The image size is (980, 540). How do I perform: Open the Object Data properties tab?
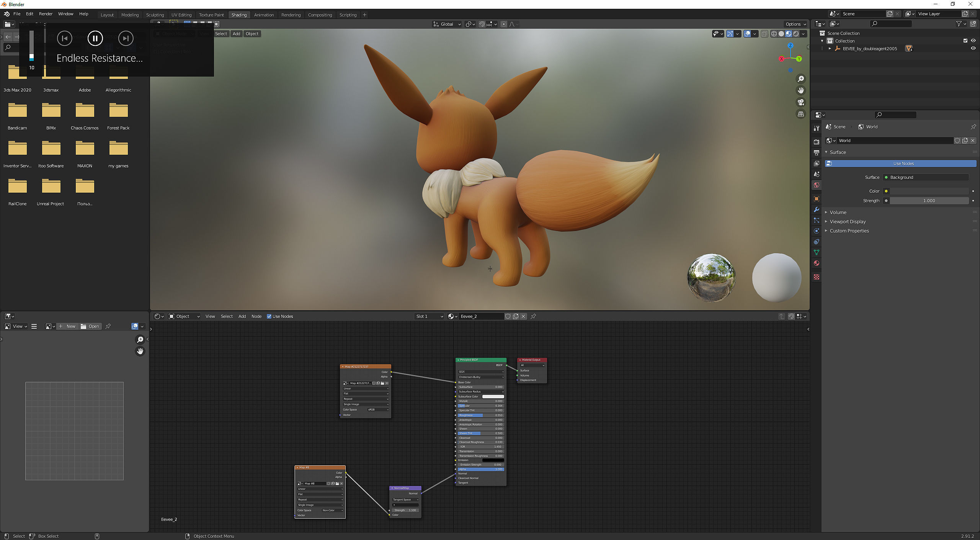817,252
